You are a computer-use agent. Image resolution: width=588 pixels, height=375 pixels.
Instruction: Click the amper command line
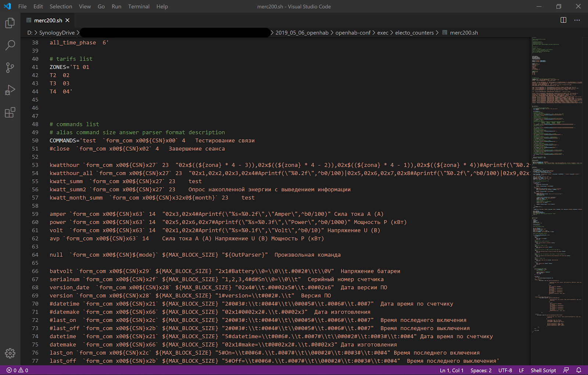coord(216,214)
